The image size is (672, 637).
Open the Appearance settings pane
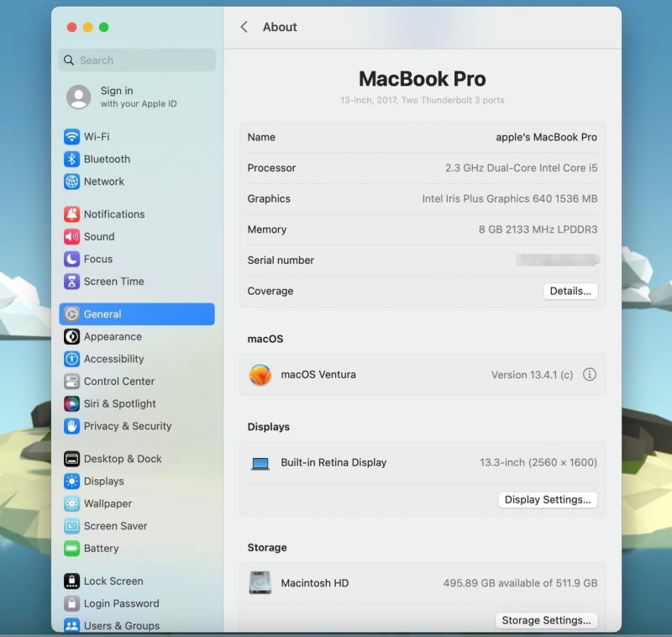pos(113,337)
